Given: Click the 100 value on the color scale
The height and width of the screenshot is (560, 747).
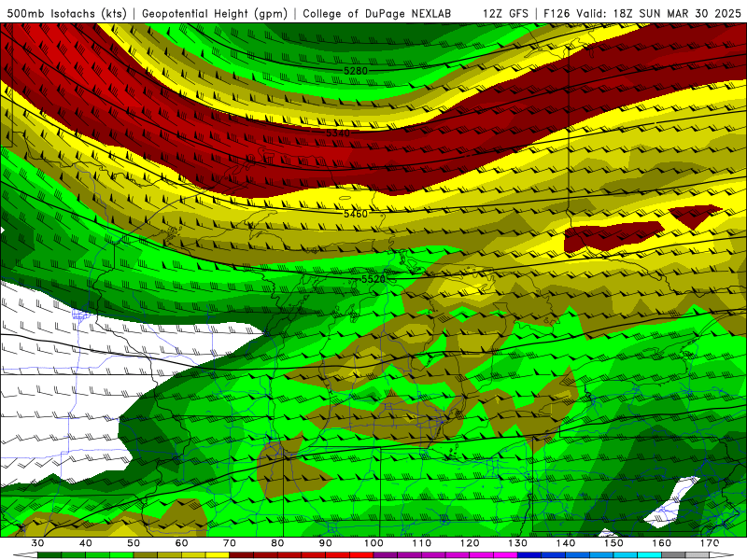Looking at the screenshot, I should [373, 543].
